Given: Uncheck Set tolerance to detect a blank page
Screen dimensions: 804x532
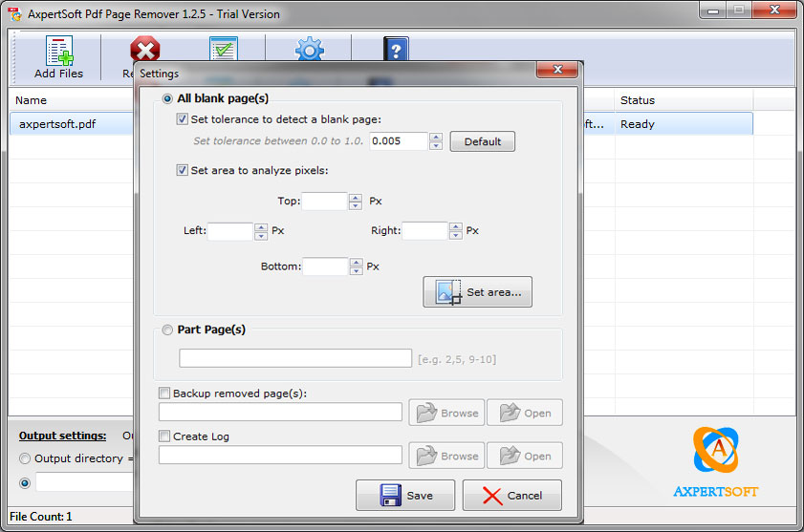Looking at the screenshot, I should [x=182, y=119].
